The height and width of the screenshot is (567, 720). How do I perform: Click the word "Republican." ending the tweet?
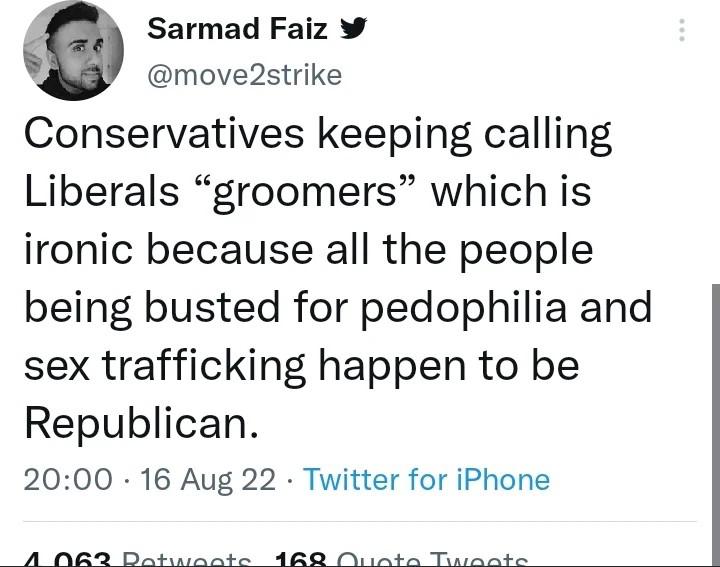pos(140,424)
